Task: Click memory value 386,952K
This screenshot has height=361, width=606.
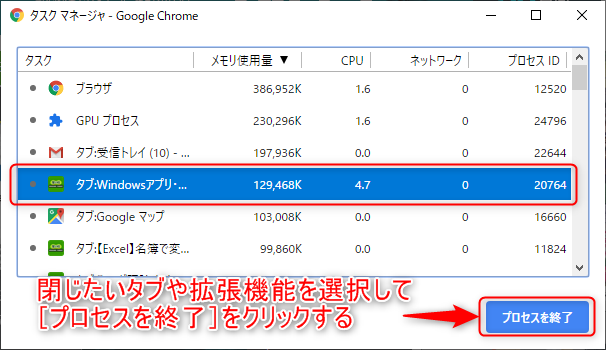Action: point(277,89)
